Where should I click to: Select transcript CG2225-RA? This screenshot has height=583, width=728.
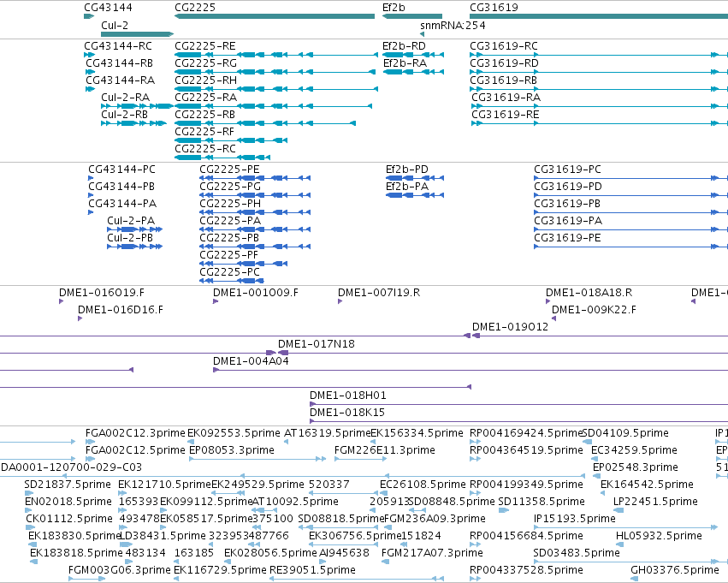point(205,98)
